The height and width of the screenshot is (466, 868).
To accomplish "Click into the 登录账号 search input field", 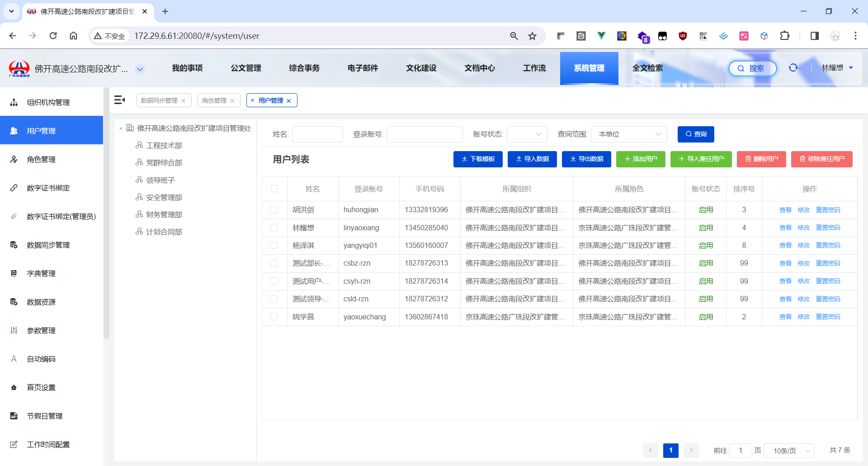I will coord(424,134).
